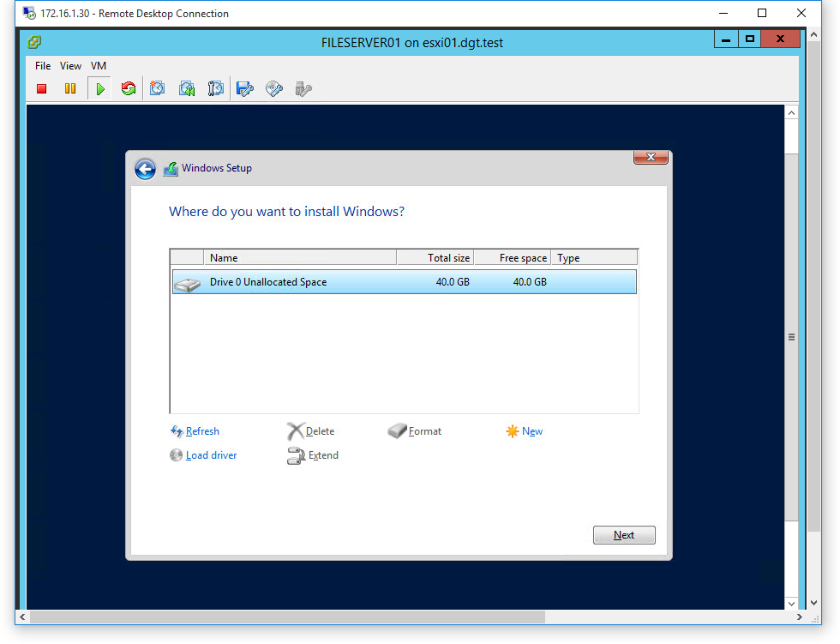Image resolution: width=840 pixels, height=644 pixels.
Task: Click the New partition link
Action: click(532, 431)
